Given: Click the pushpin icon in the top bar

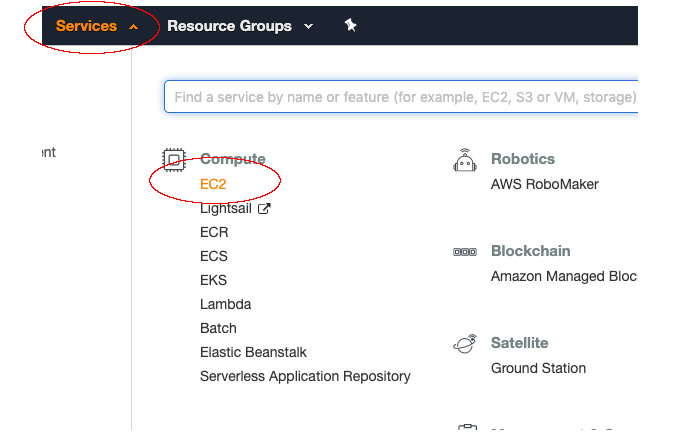Looking at the screenshot, I should [350, 25].
